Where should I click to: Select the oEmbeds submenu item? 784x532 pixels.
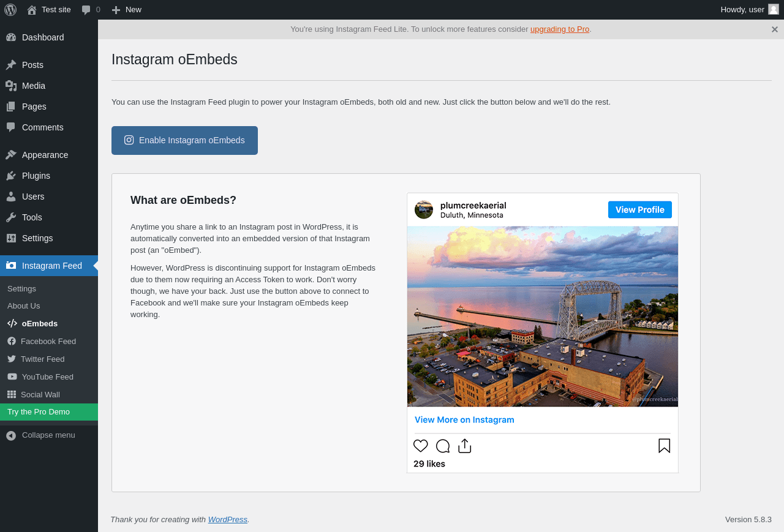(x=49, y=323)
